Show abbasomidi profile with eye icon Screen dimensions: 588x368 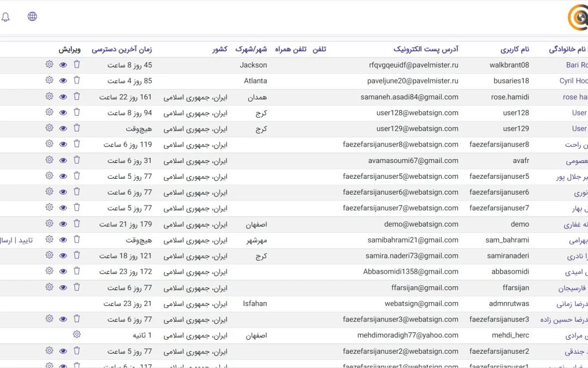63,272
